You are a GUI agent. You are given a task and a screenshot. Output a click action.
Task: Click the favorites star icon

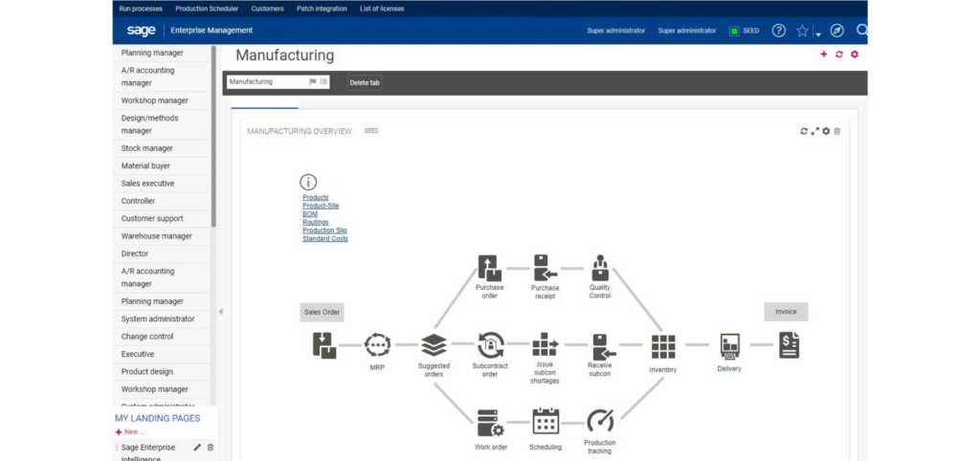(802, 31)
